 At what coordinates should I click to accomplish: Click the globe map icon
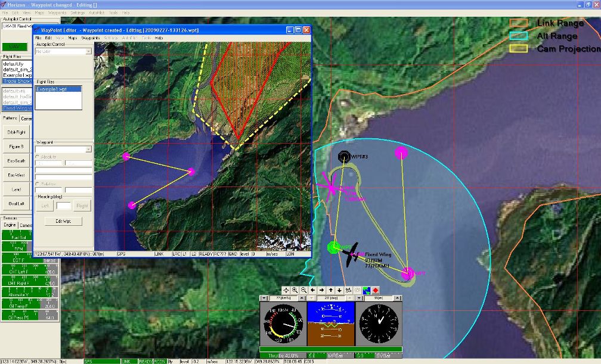pyautogui.click(x=367, y=290)
